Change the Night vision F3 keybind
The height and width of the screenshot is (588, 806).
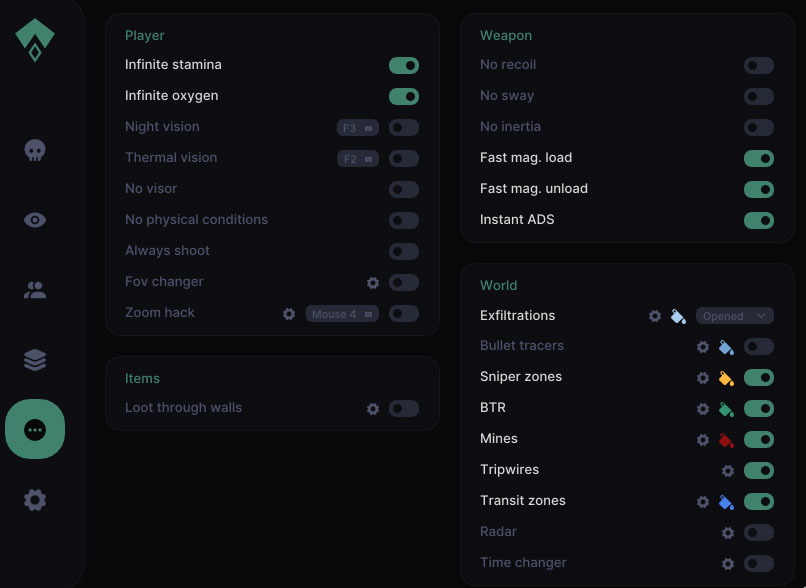pos(357,128)
